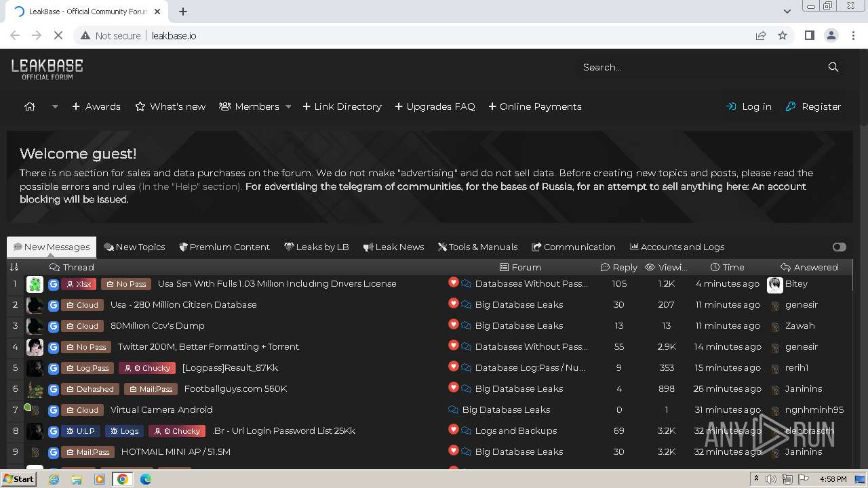Open thread Twitter 200M, Better Formatting + Torrent

point(208,346)
